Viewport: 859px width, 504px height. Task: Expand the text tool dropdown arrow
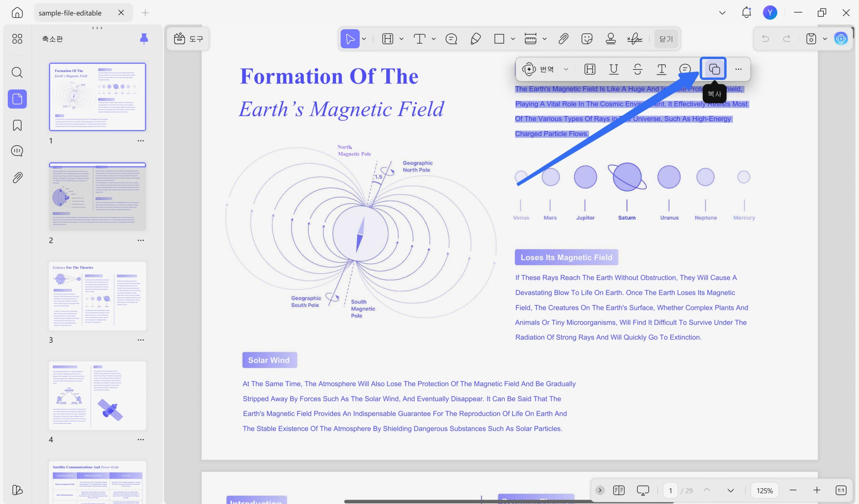click(x=434, y=39)
